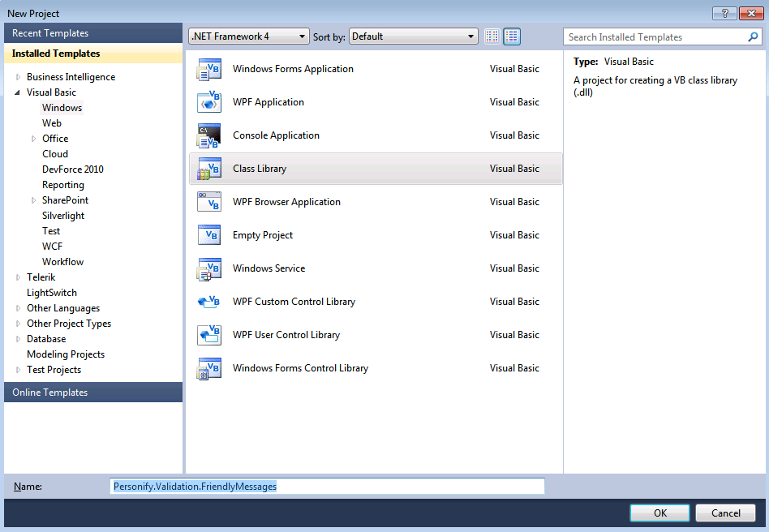Click the Class Library template icon

(x=209, y=169)
